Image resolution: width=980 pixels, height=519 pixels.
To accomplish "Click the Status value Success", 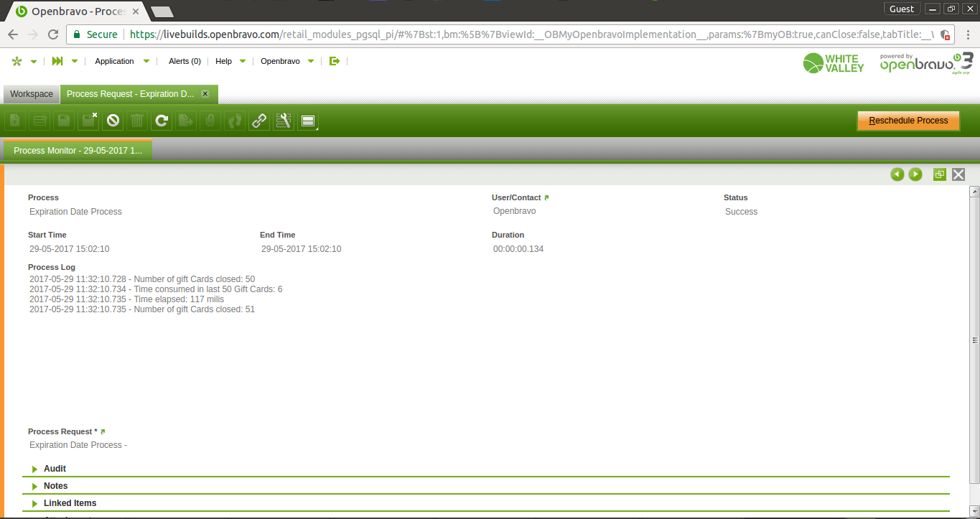I will click(x=741, y=212).
